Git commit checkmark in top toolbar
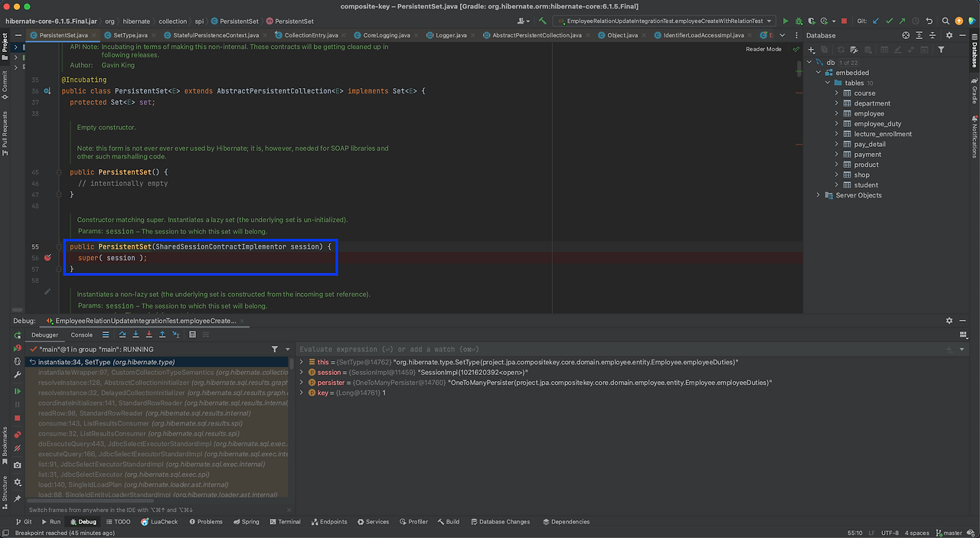 coord(890,21)
